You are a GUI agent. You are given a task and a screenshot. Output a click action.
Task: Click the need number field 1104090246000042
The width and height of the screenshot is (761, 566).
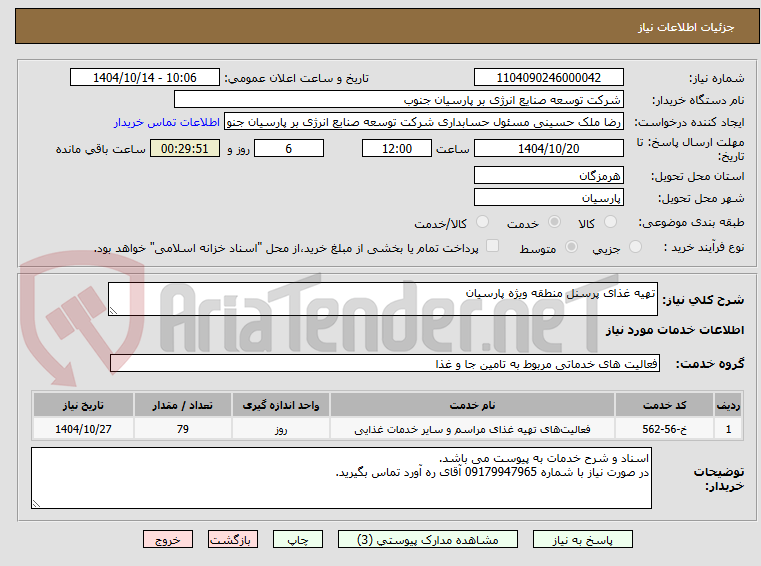coord(548,78)
